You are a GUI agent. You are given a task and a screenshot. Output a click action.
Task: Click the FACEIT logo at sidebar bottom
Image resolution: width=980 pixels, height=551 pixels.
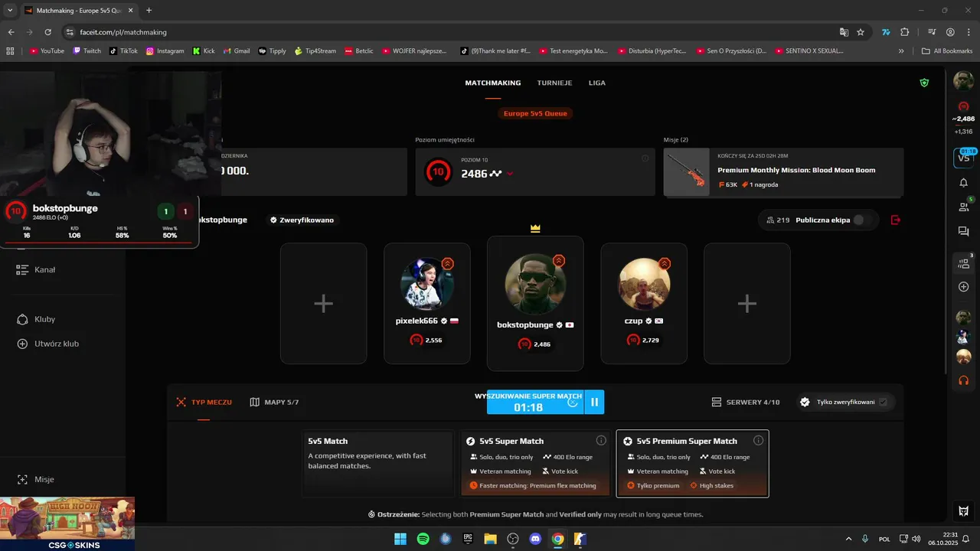[963, 511]
